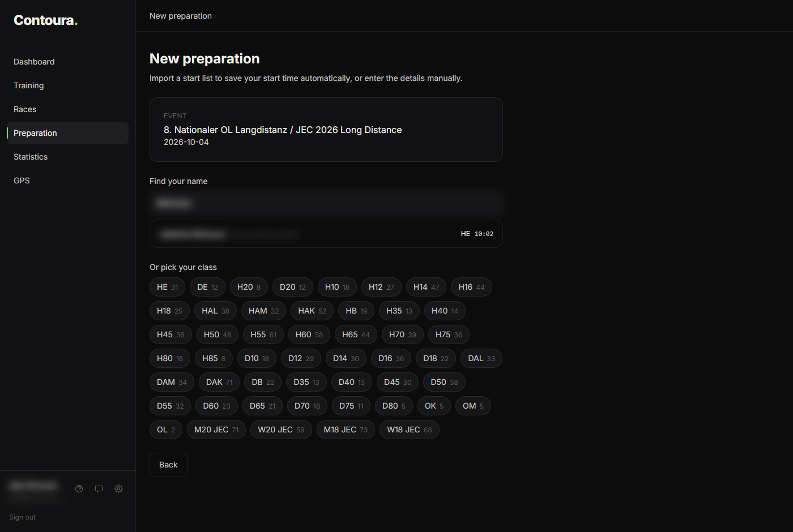The width and height of the screenshot is (793, 532).
Task: Pick the HE class chip
Action: (167, 287)
